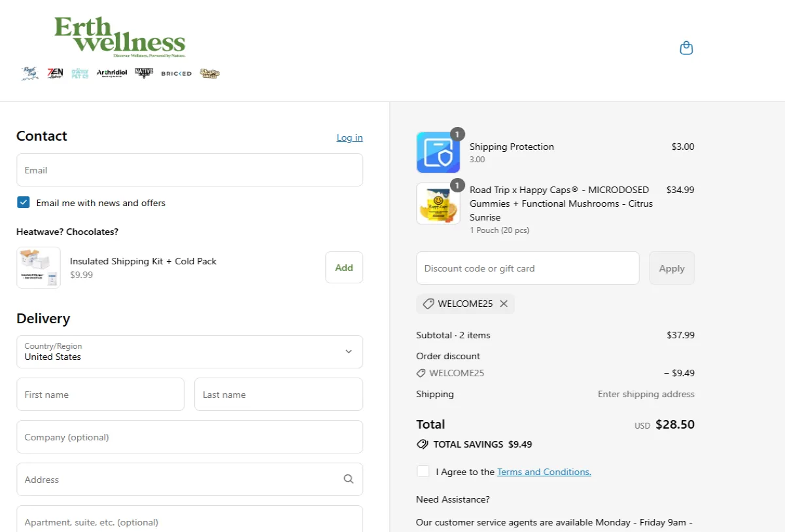
Task: Open the Country/Region dropdown
Action: pyautogui.click(x=190, y=351)
